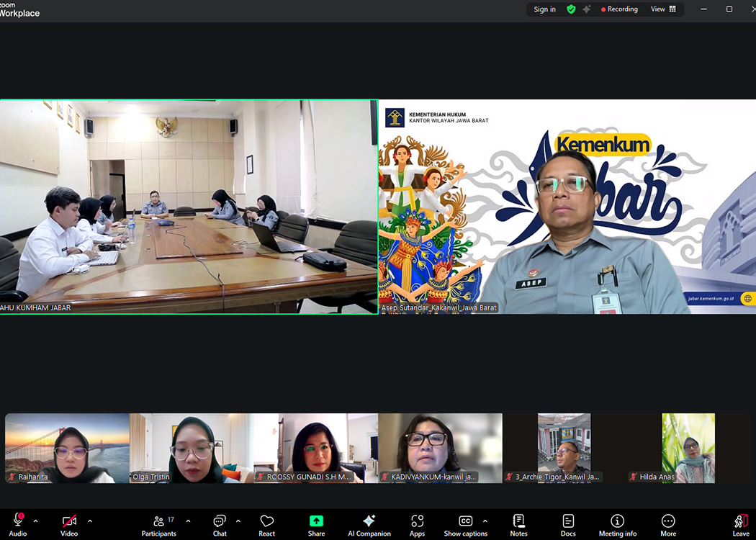
Task: Expand the audio options arrow
Action: point(35,521)
